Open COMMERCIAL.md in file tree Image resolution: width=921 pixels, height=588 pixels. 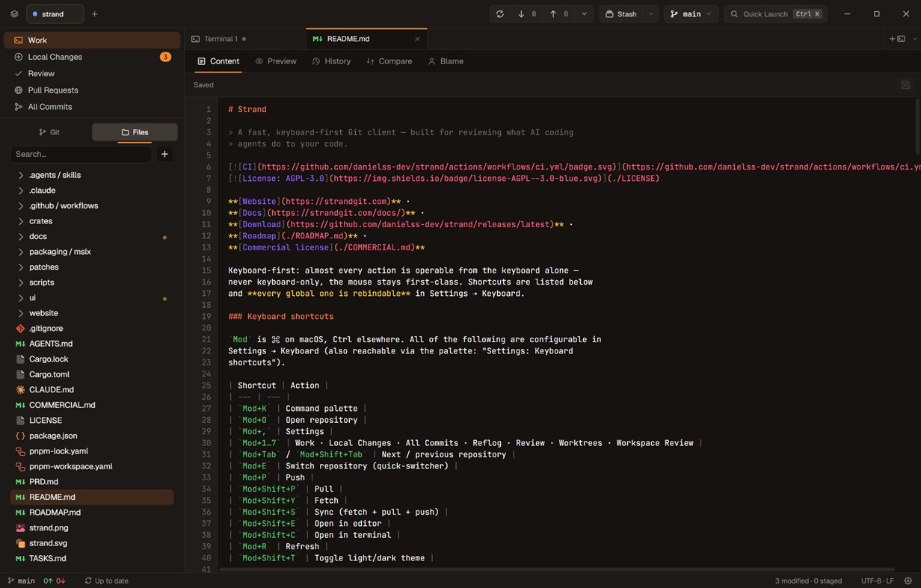92,405
